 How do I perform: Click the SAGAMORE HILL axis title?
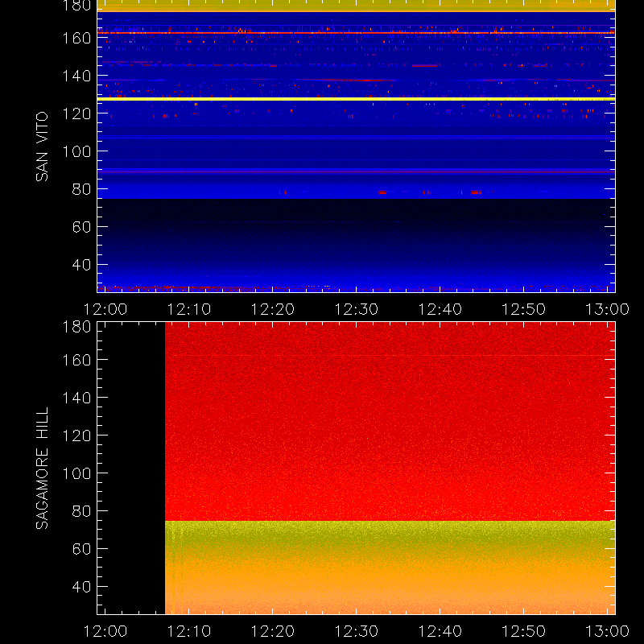pyautogui.click(x=42, y=469)
